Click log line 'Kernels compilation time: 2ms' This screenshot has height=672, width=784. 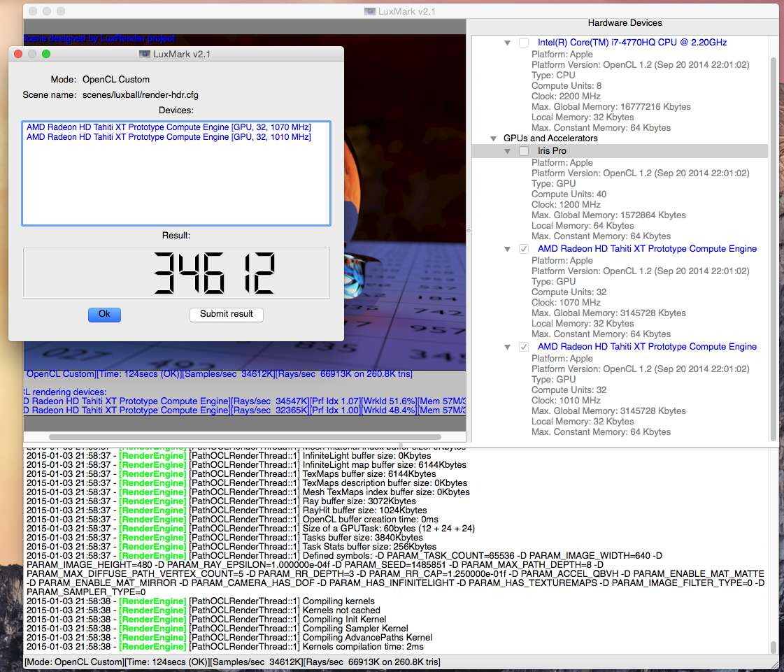click(x=225, y=647)
